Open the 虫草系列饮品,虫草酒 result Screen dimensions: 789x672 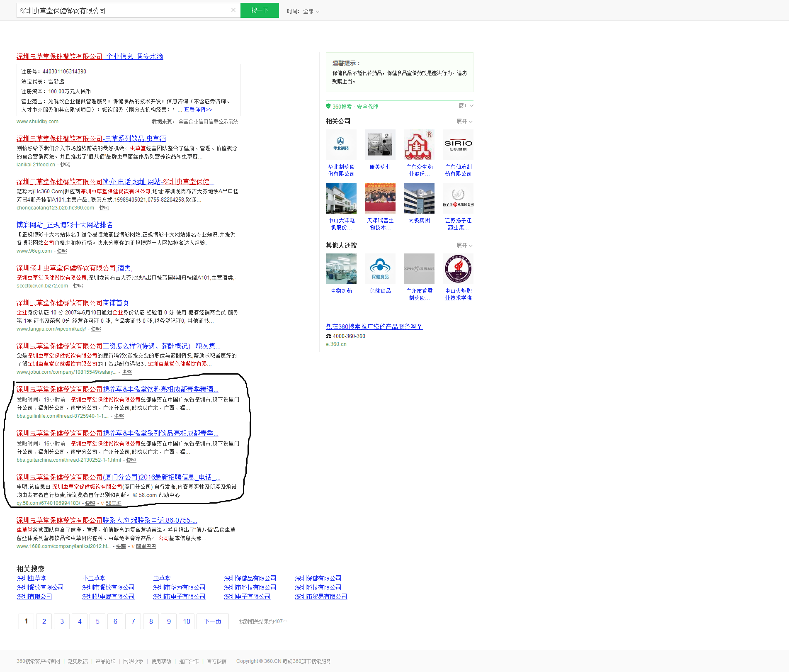click(91, 139)
